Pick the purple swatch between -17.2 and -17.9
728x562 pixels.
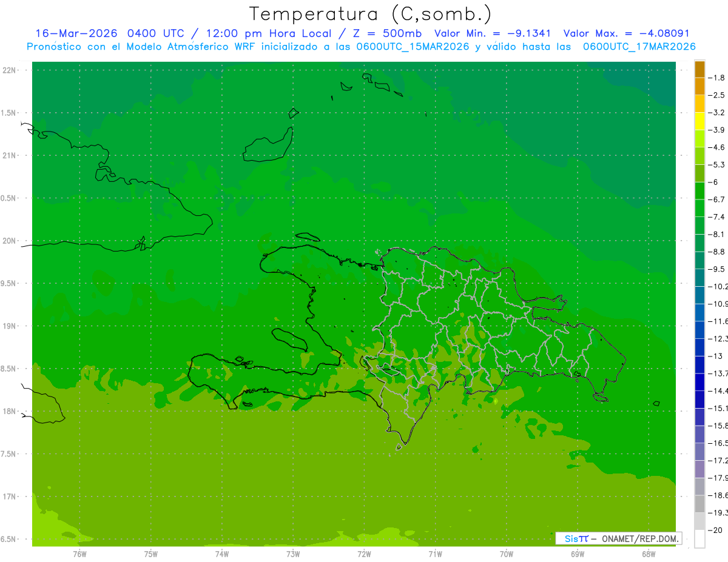pos(699,469)
